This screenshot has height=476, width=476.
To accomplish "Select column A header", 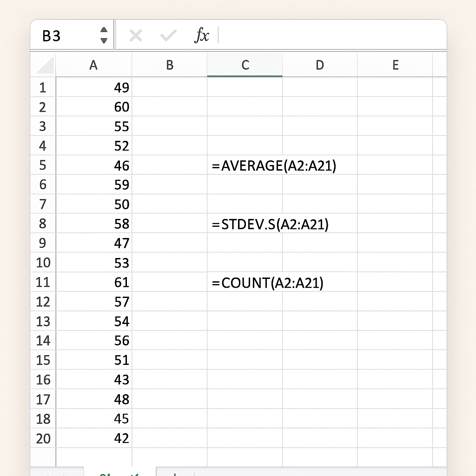I will [93, 65].
